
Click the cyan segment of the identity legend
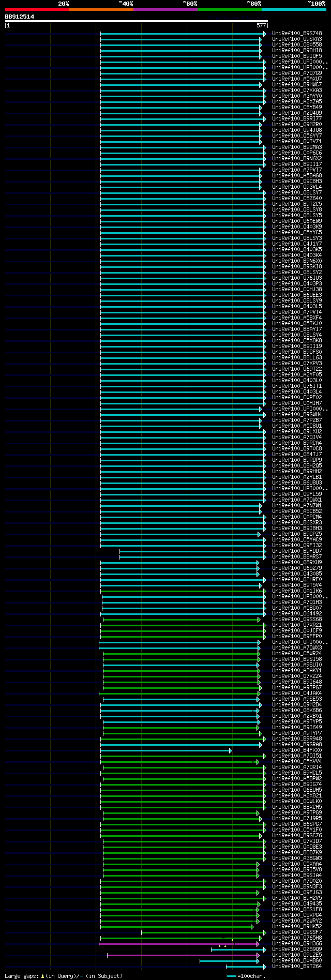pos(294,9)
